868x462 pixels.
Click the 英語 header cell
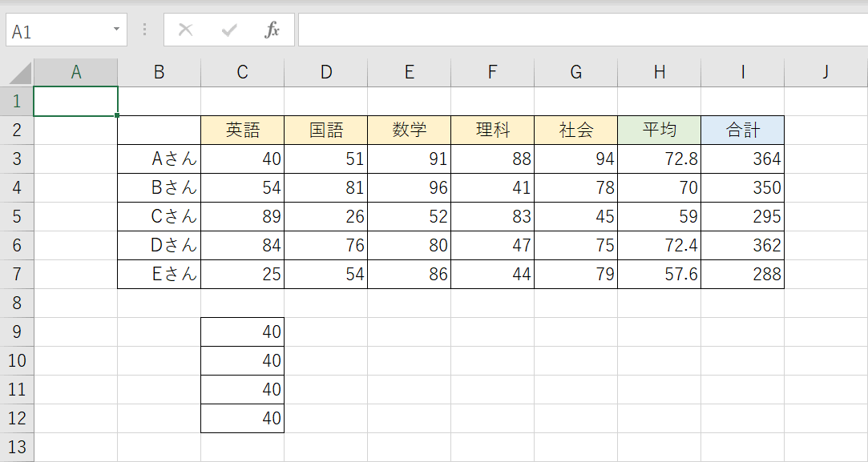coord(243,131)
